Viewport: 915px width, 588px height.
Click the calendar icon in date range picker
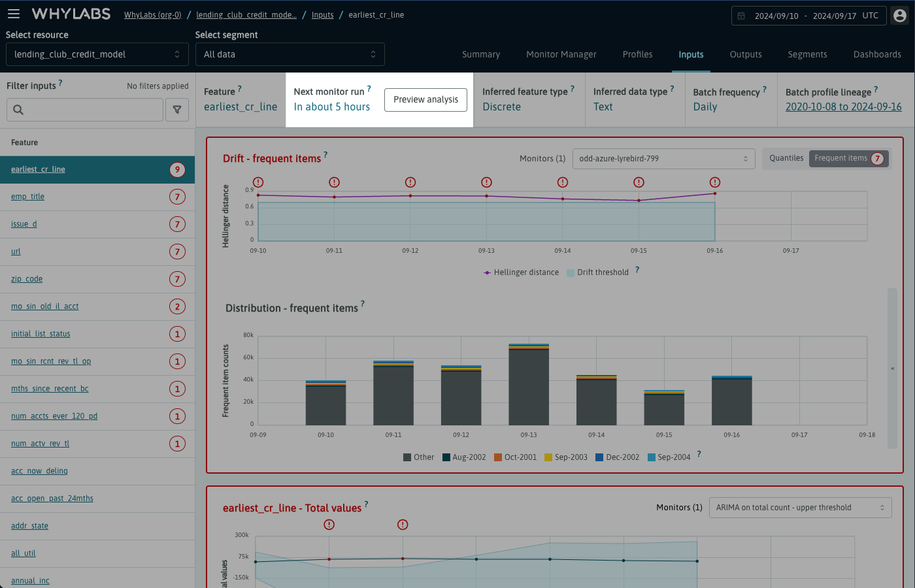(741, 16)
